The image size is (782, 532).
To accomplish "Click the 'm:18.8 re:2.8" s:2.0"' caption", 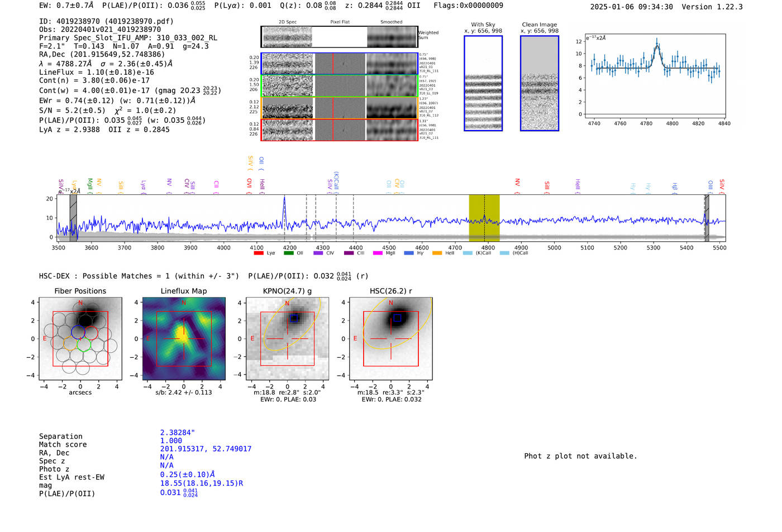I will (x=288, y=392).
